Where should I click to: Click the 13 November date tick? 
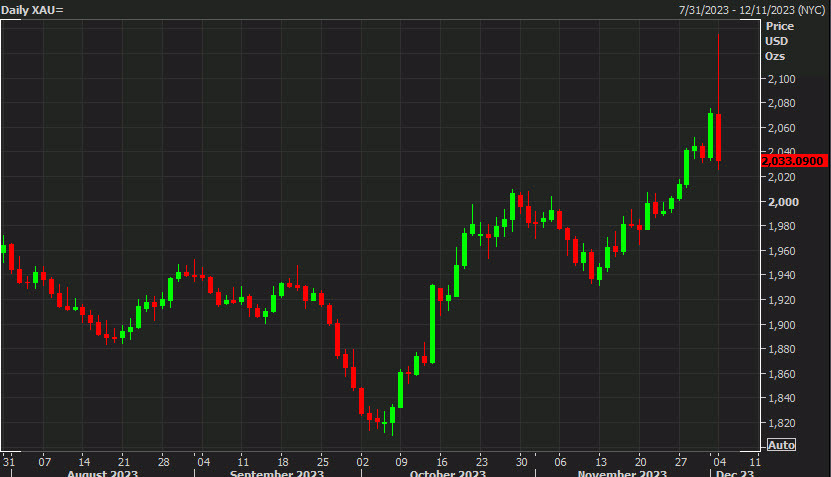601,462
